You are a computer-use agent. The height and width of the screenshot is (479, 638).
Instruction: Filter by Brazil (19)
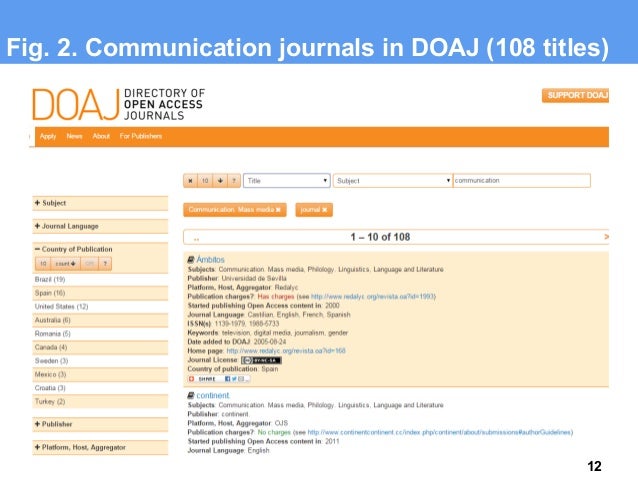[x=50, y=279]
